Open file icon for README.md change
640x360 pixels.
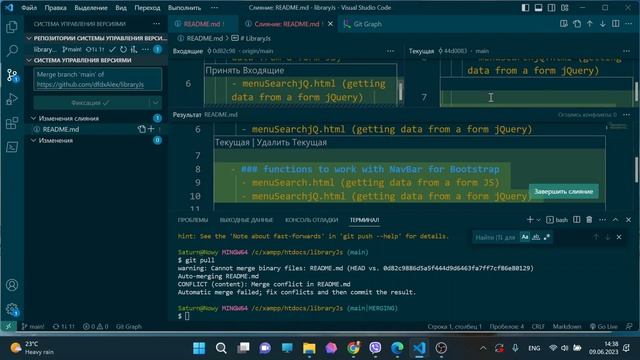click(x=142, y=129)
